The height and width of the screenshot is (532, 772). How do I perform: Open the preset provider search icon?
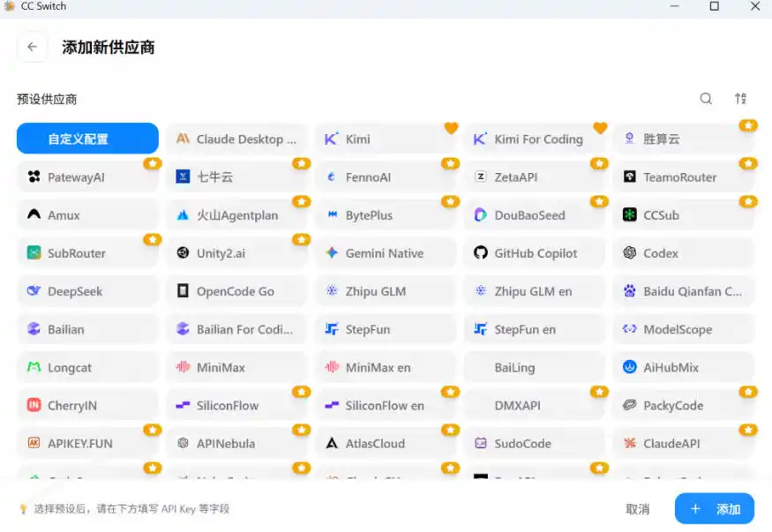(x=706, y=99)
